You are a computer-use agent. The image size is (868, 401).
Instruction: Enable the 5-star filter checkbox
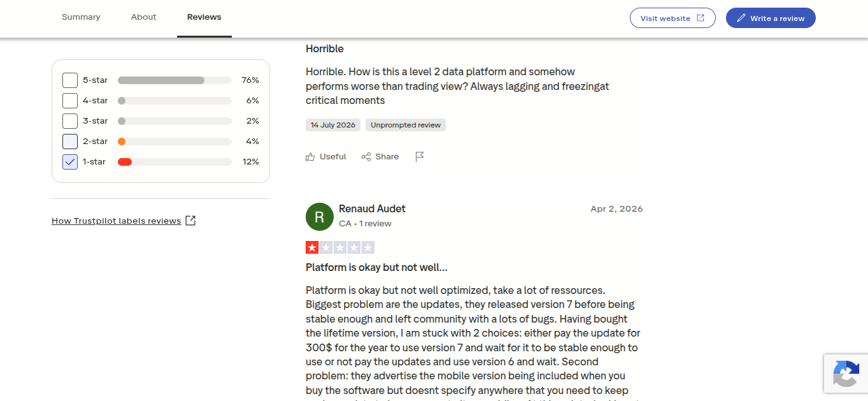[70, 80]
